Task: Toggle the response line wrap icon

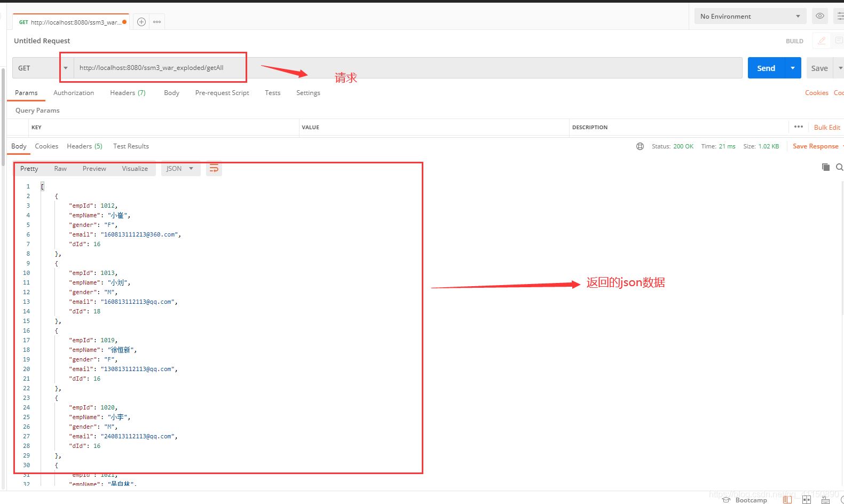Action: click(214, 169)
